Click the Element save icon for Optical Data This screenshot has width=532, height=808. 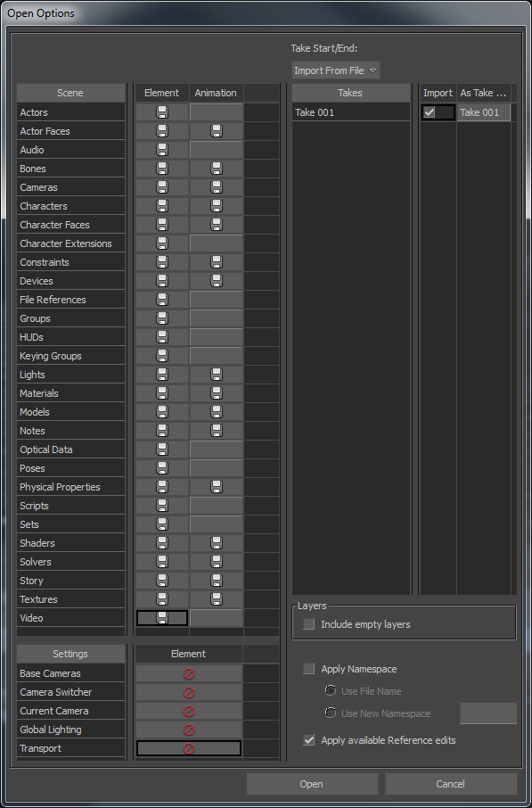click(x=162, y=449)
